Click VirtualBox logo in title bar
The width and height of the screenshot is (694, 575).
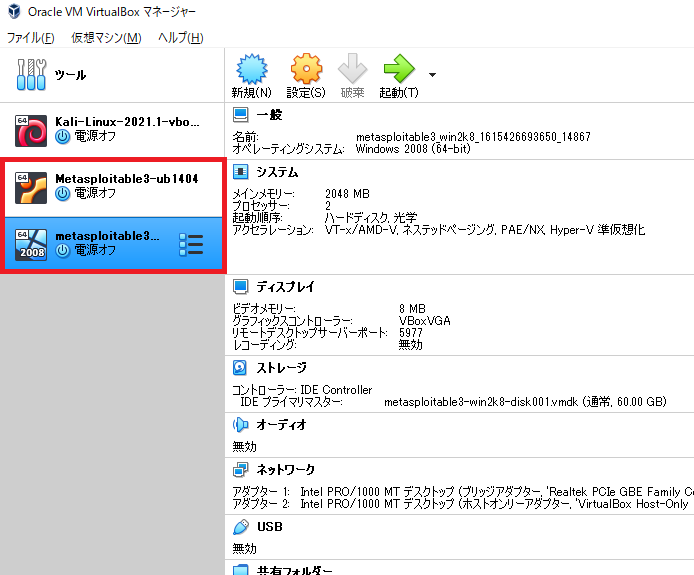(x=14, y=11)
